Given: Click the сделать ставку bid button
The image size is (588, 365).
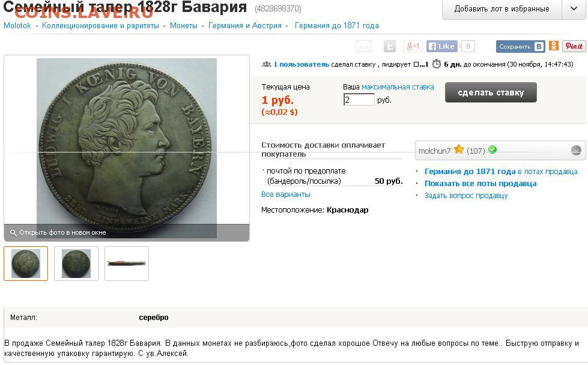Looking at the screenshot, I should [x=491, y=92].
